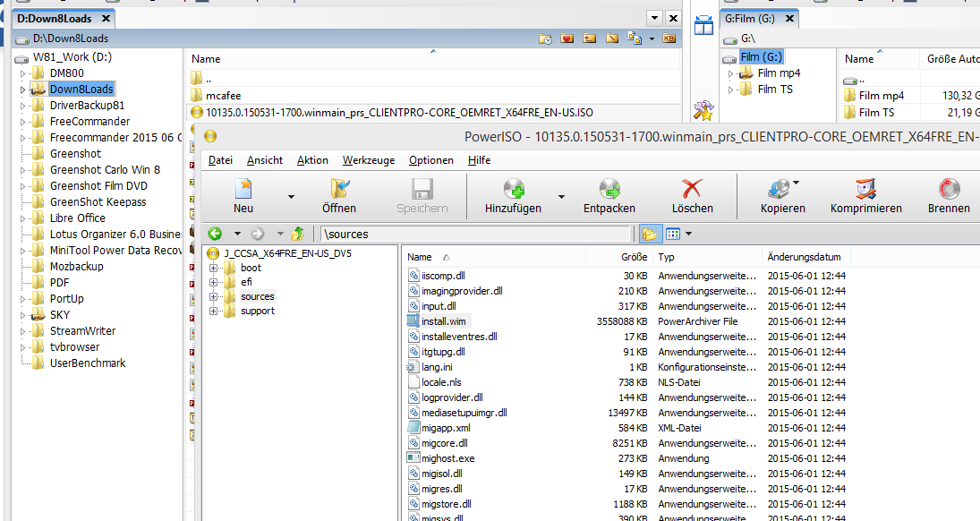Click the view mode grid icon in PowerISO
The width and height of the screenshot is (980, 521).
(x=672, y=234)
